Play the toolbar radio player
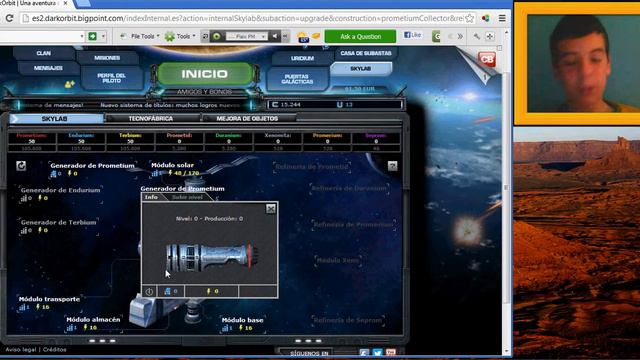The height and width of the screenshot is (360, 640). (x=216, y=36)
